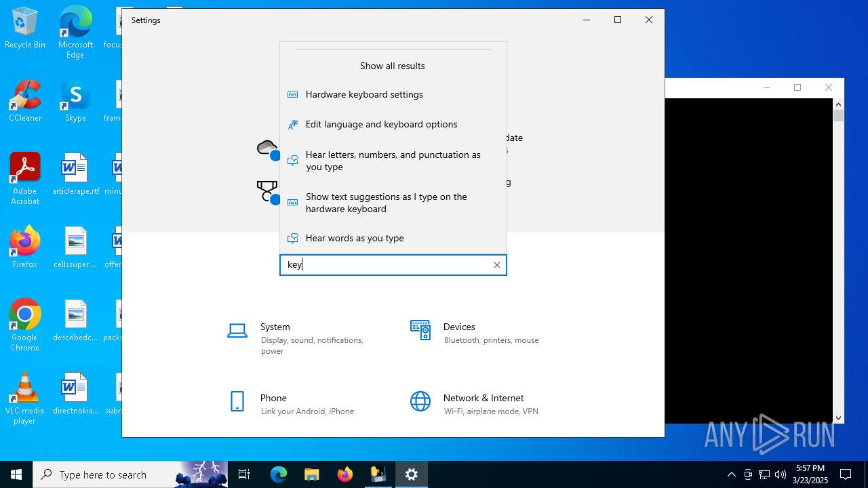Select directnokia document on desktop

[75, 394]
